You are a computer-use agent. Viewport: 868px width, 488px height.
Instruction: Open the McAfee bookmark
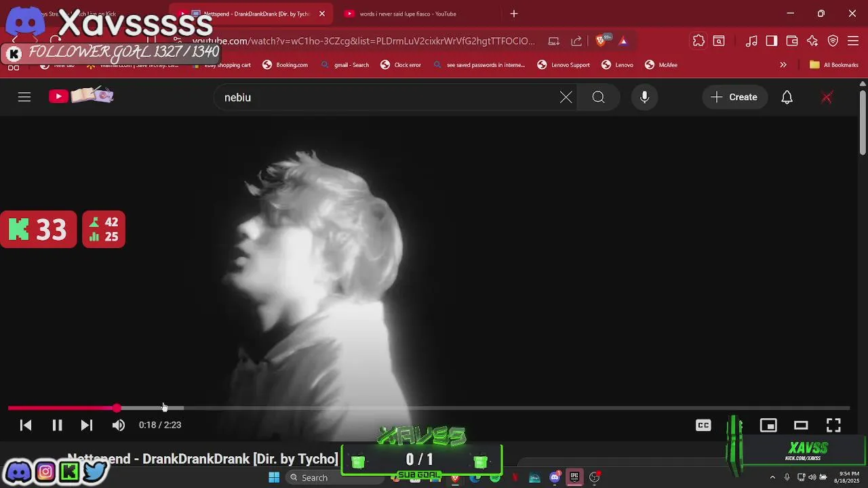click(x=661, y=65)
